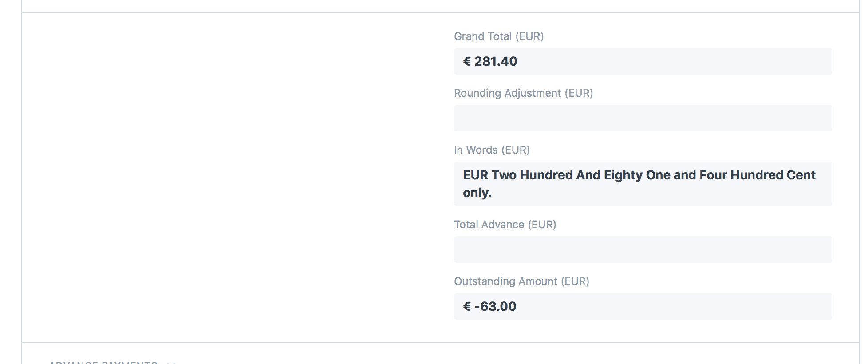Screen dimensions: 868x364
Task: Click the Outstanding Amount (EUR) label
Action: click(x=521, y=281)
